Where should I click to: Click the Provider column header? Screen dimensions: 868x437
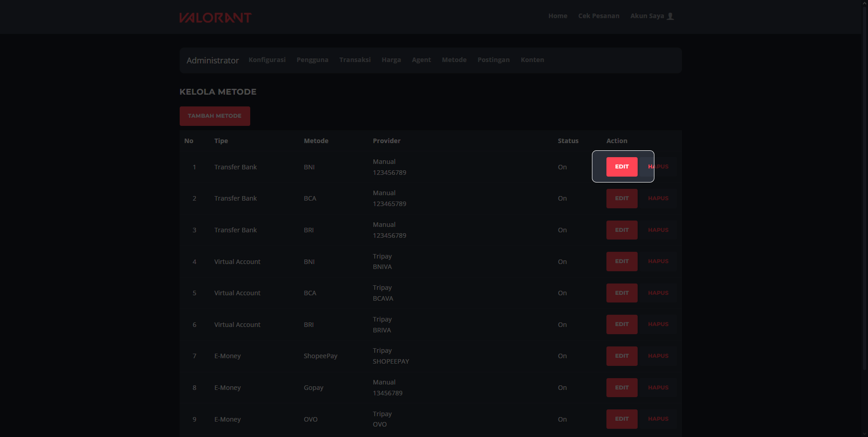(386, 141)
